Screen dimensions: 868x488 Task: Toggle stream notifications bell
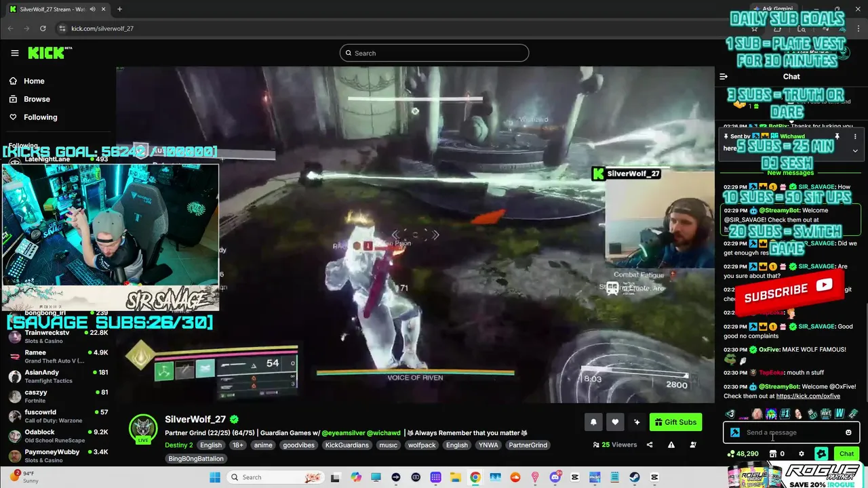[593, 422]
